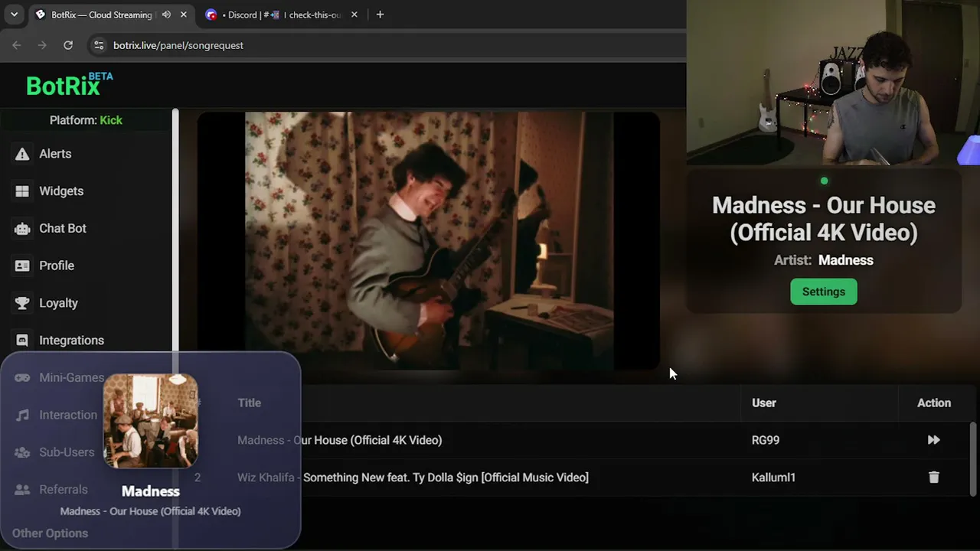Open a new browser tab
980x551 pixels.
(x=380, y=15)
